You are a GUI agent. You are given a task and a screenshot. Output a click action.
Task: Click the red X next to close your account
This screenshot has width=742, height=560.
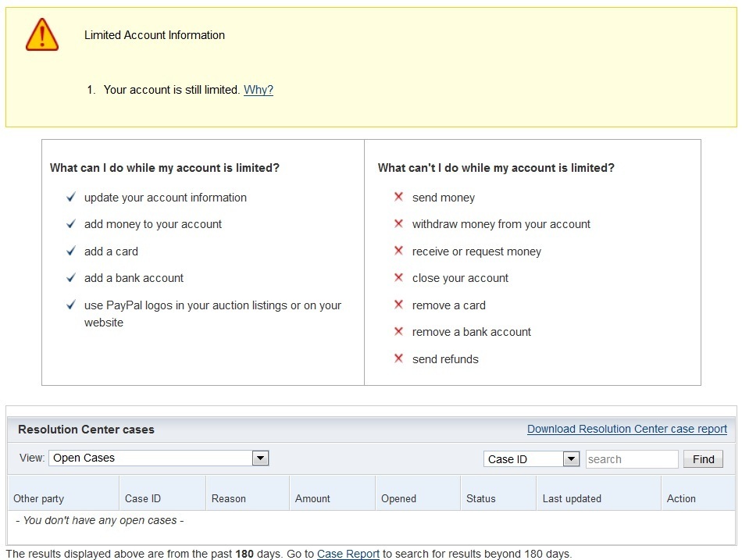pyautogui.click(x=398, y=278)
